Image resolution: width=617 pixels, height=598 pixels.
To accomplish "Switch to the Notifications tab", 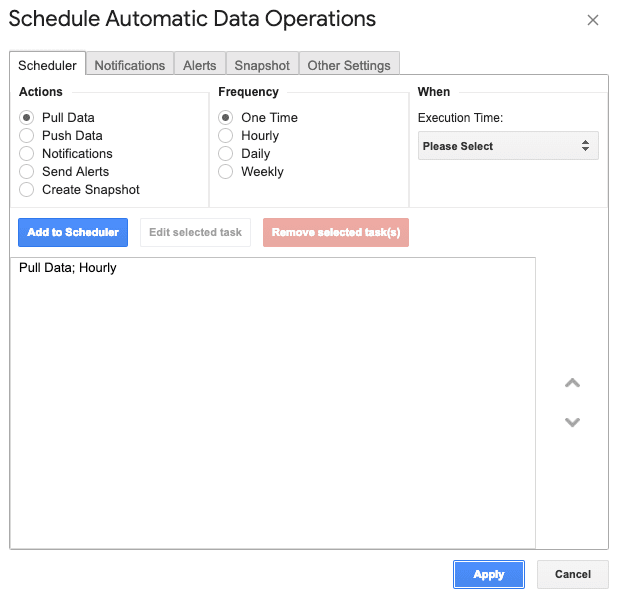I will pyautogui.click(x=130, y=65).
